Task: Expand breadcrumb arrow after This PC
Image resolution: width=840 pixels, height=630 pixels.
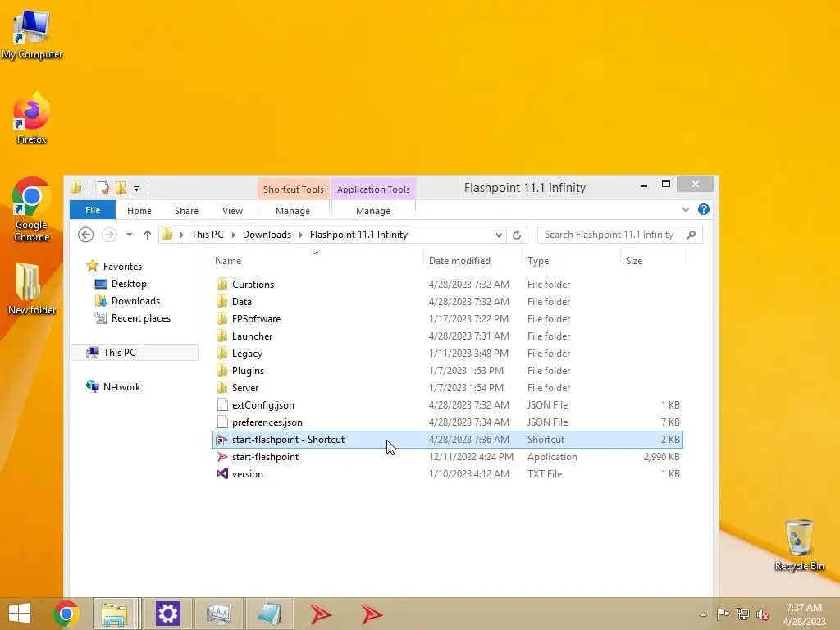Action: coord(234,235)
